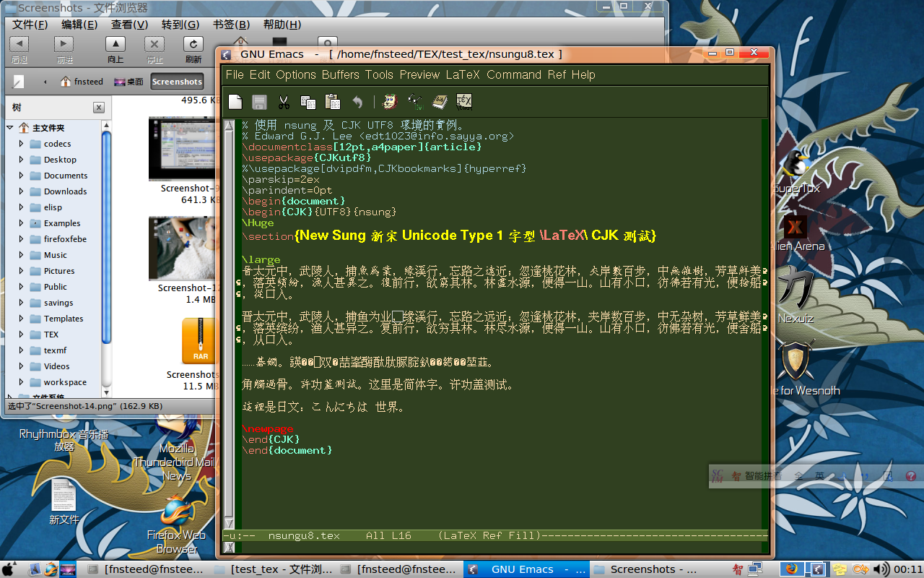Cut selection with Emacs scissors icon
This screenshot has height=578, width=924.
[x=284, y=102]
